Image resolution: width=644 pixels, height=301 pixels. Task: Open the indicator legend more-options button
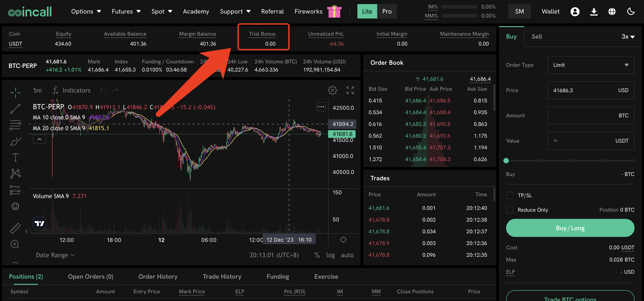click(321, 107)
